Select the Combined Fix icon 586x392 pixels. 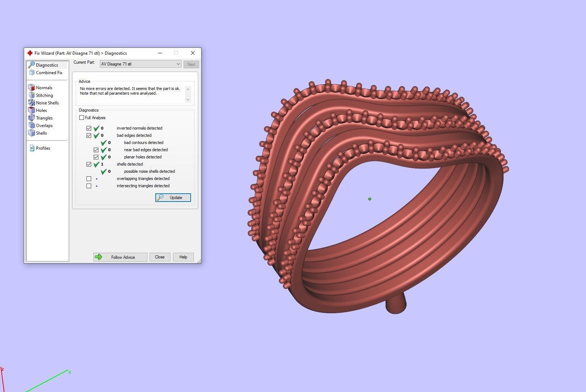[32, 72]
